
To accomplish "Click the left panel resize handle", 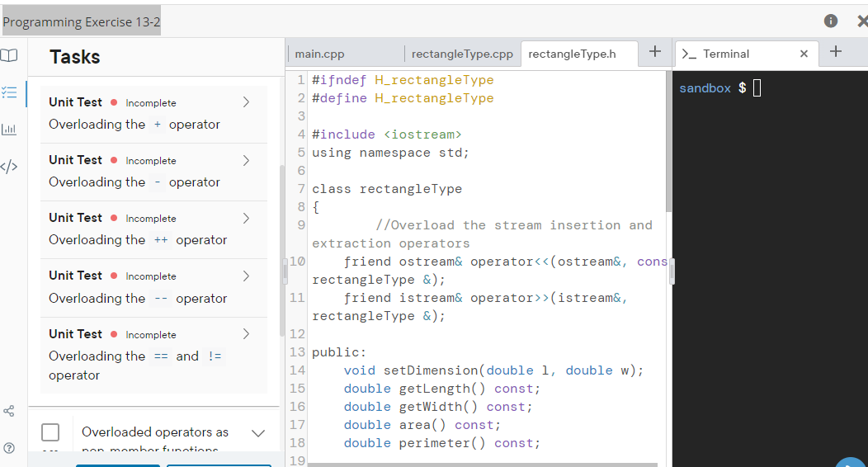I will (285, 271).
